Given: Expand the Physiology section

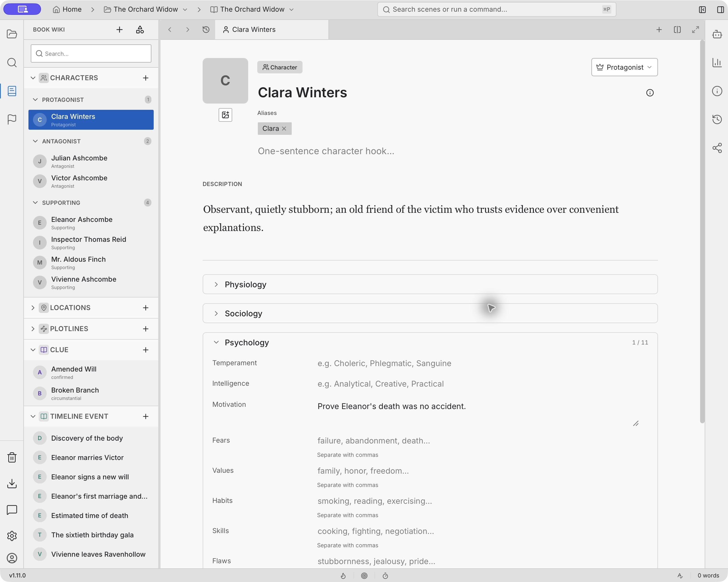Looking at the screenshot, I should point(430,284).
